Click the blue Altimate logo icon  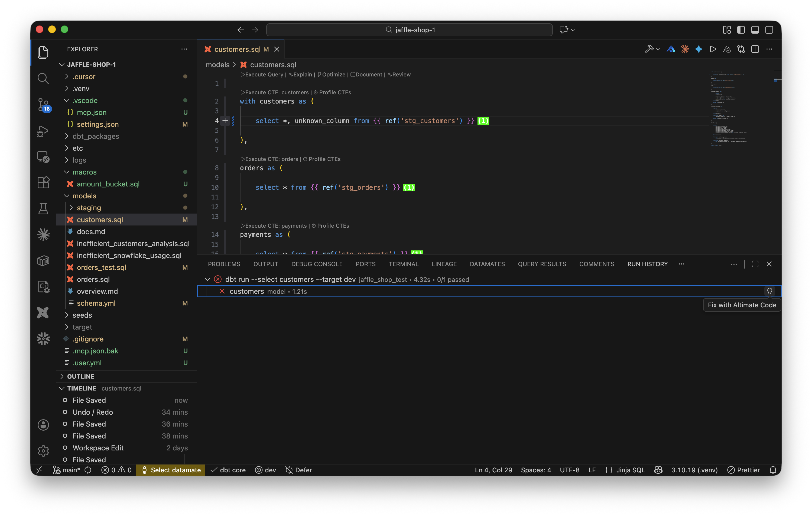(671, 49)
